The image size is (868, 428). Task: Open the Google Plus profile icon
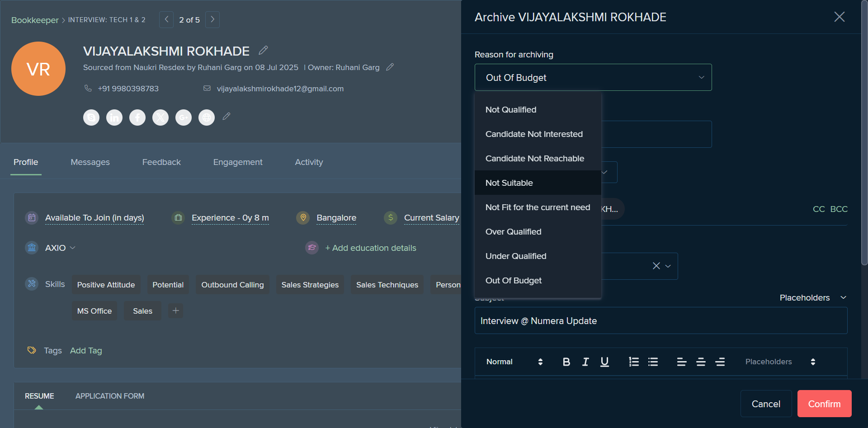coord(184,118)
